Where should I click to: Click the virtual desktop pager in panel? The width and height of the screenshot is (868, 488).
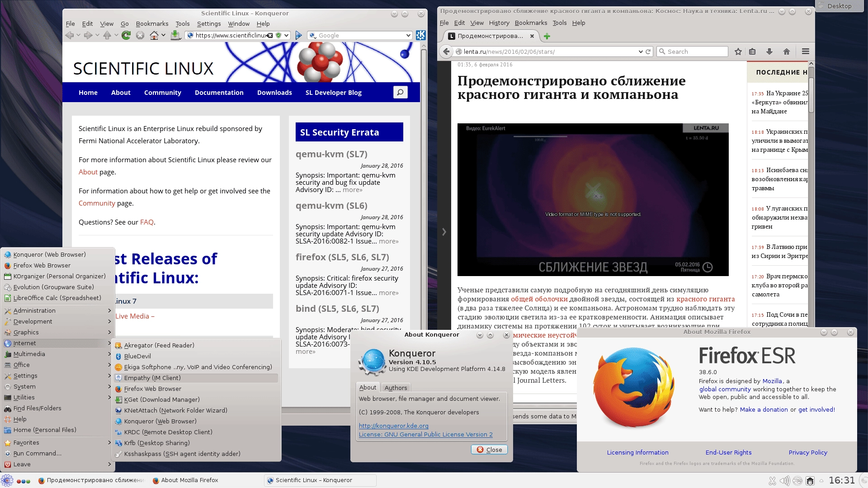pyautogui.click(x=24, y=481)
